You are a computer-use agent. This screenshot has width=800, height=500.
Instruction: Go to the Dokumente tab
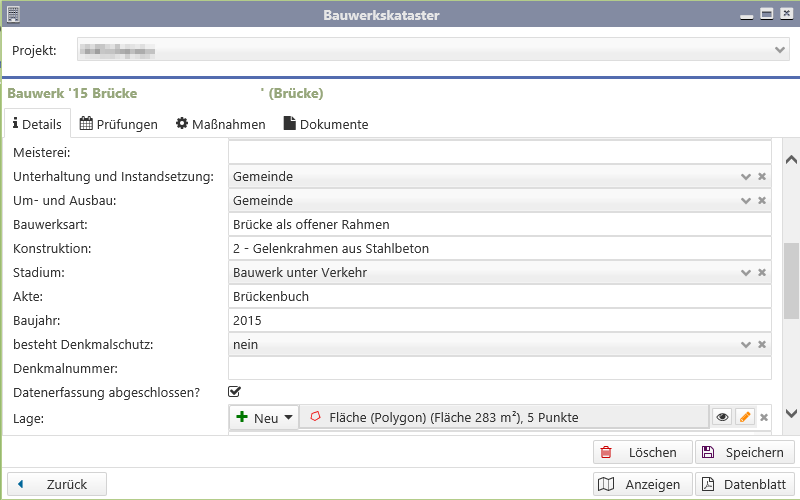coord(326,124)
